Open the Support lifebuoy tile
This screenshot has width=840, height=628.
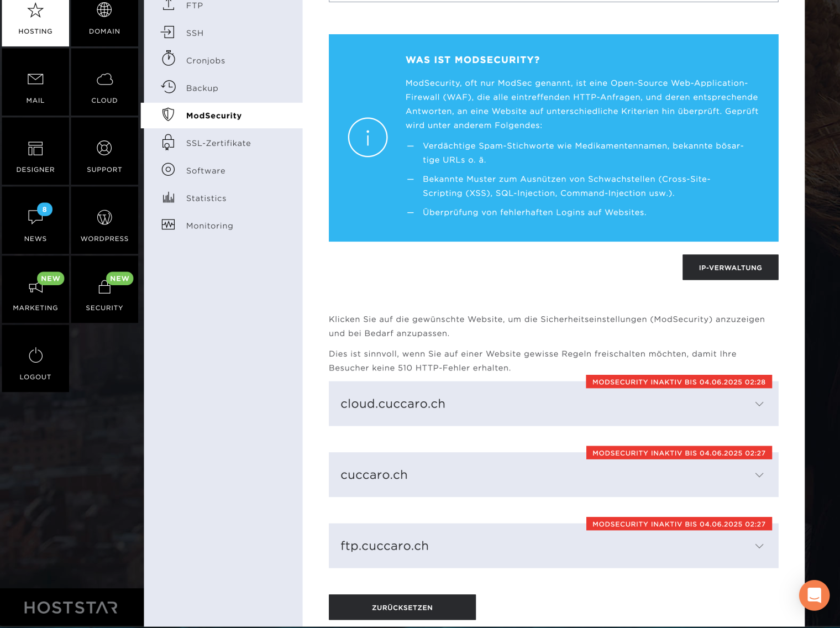pyautogui.click(x=104, y=148)
